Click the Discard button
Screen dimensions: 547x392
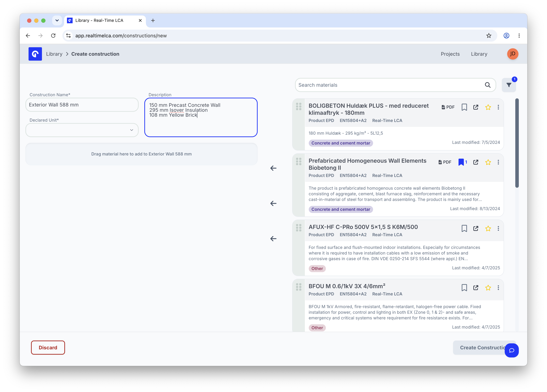pyautogui.click(x=48, y=348)
